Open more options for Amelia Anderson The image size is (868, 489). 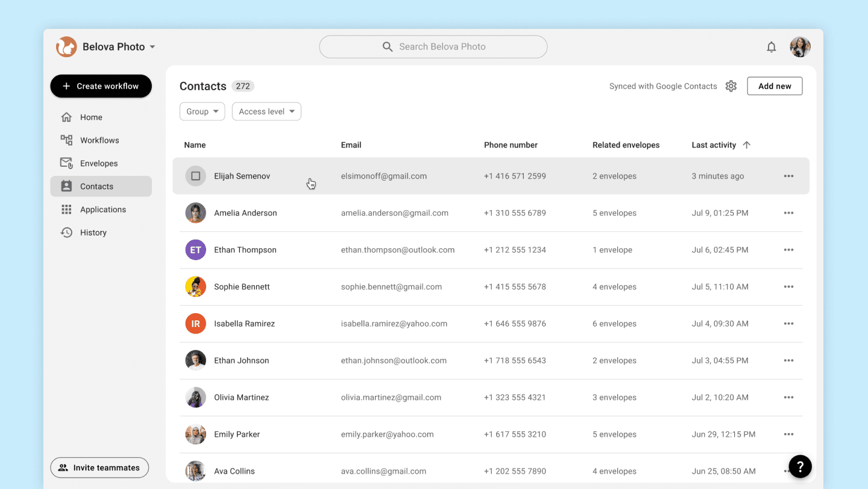[x=788, y=213]
